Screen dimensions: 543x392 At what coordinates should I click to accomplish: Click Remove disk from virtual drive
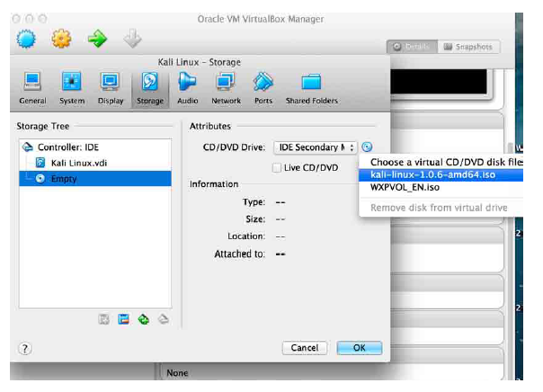[x=441, y=208]
